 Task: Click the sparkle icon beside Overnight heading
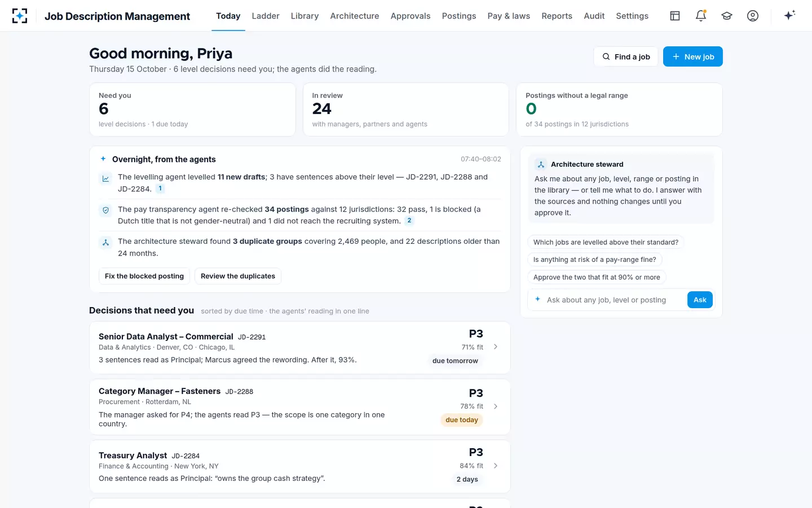point(103,159)
